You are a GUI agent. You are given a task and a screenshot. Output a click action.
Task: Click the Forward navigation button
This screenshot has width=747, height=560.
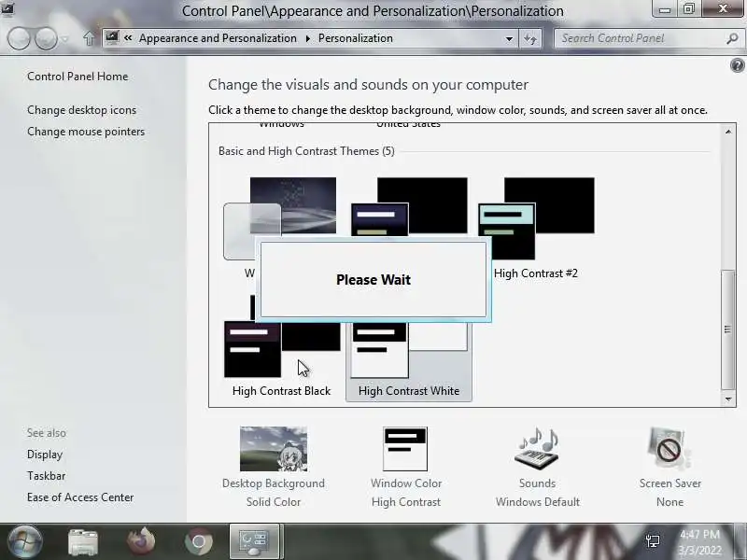point(46,38)
